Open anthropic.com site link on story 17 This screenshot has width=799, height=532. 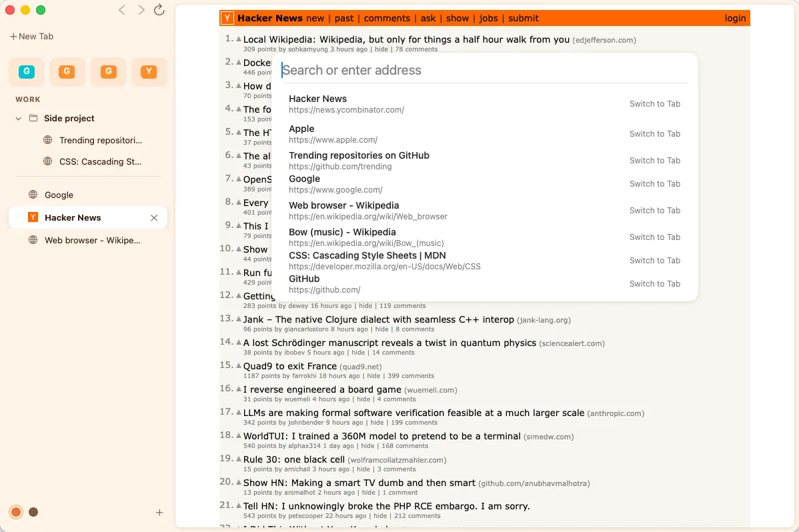(616, 414)
